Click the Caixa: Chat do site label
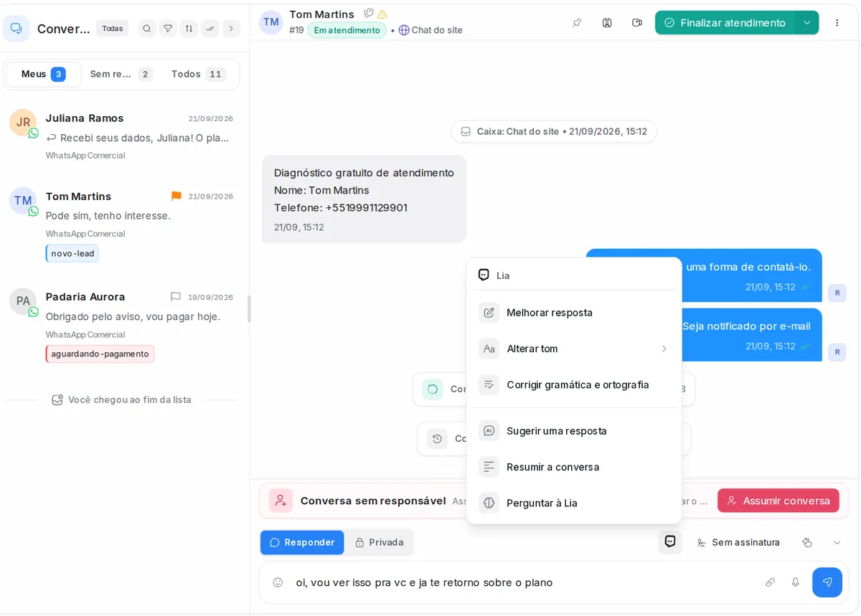861x616 pixels. 554,131
